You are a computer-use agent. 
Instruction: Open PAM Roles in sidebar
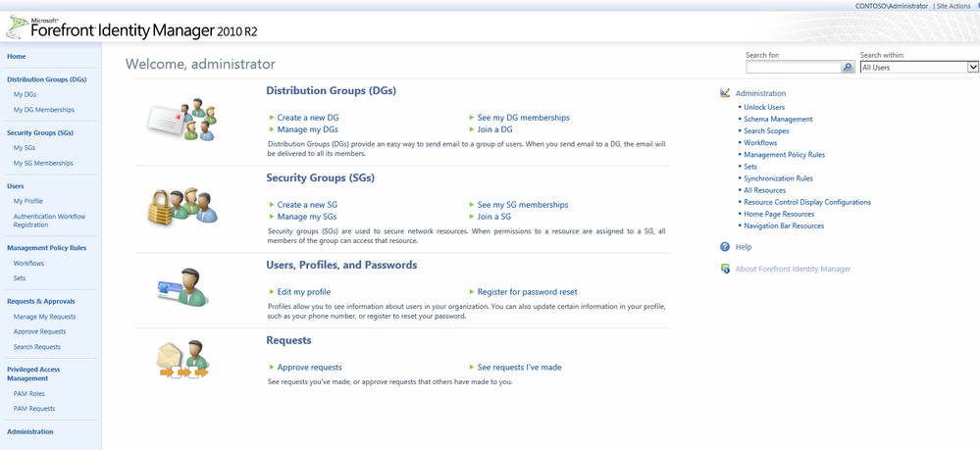coord(28,394)
